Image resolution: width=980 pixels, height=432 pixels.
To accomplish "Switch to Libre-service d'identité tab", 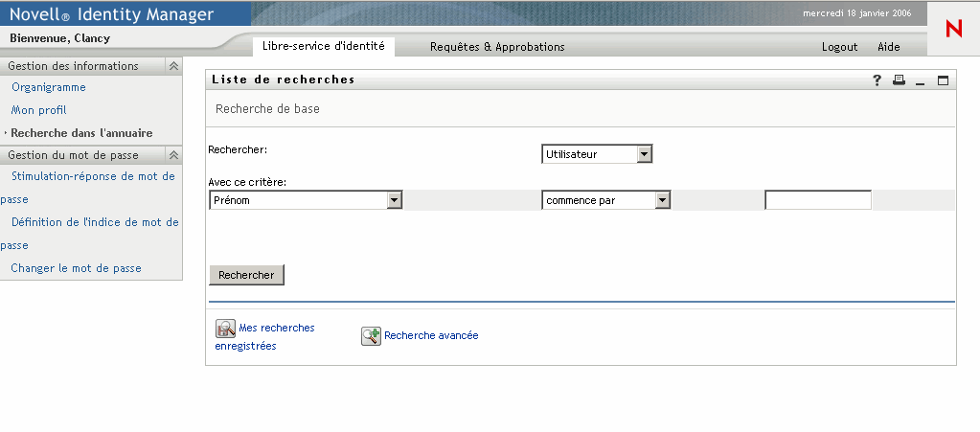I will pos(323,46).
